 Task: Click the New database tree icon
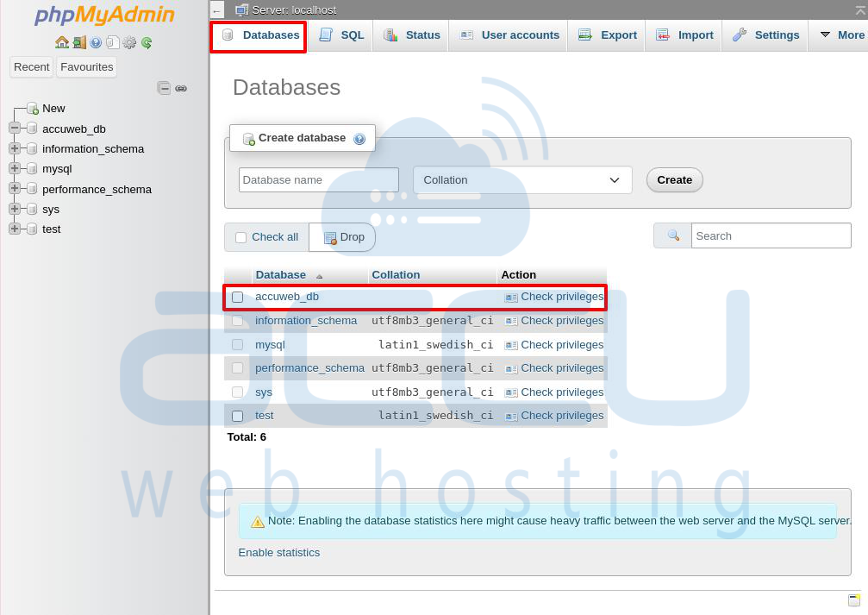click(33, 108)
